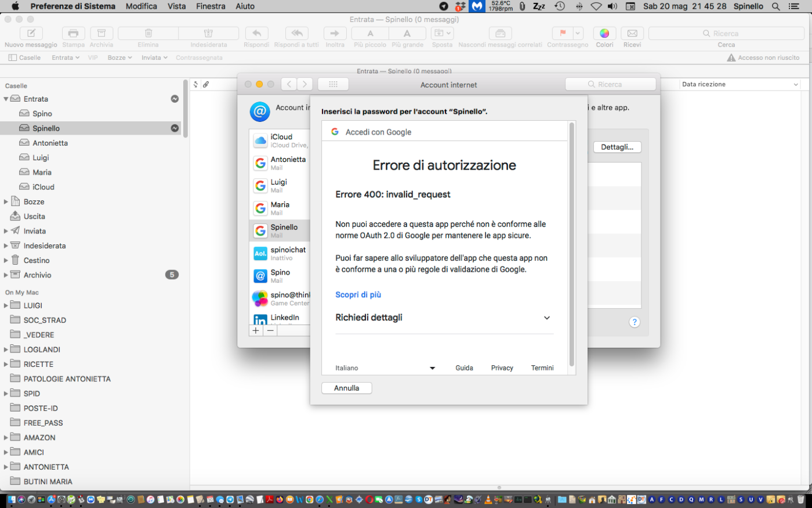
Task: Click the Mail Cerca search field
Action: (x=726, y=33)
